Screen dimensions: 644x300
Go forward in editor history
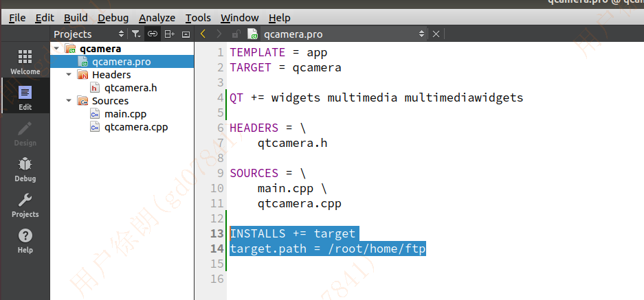coord(219,34)
